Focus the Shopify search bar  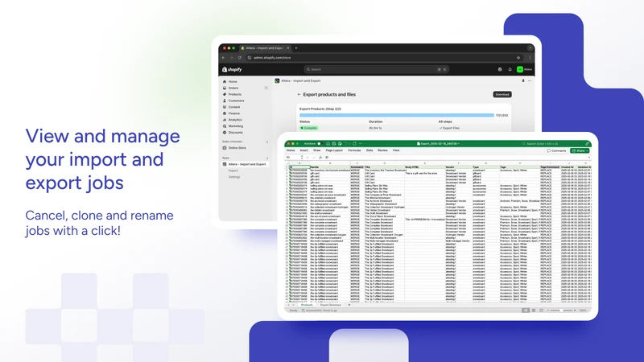point(376,69)
